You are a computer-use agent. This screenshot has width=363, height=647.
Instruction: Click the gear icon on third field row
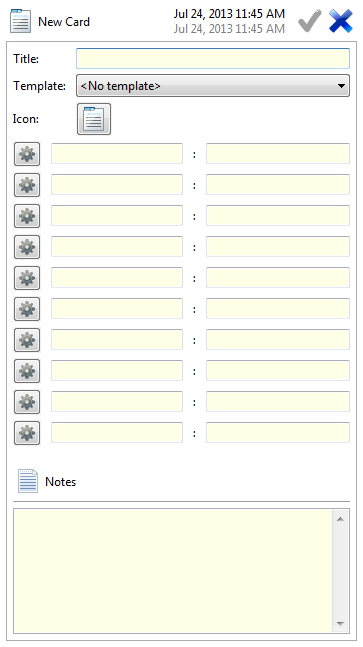click(x=27, y=216)
